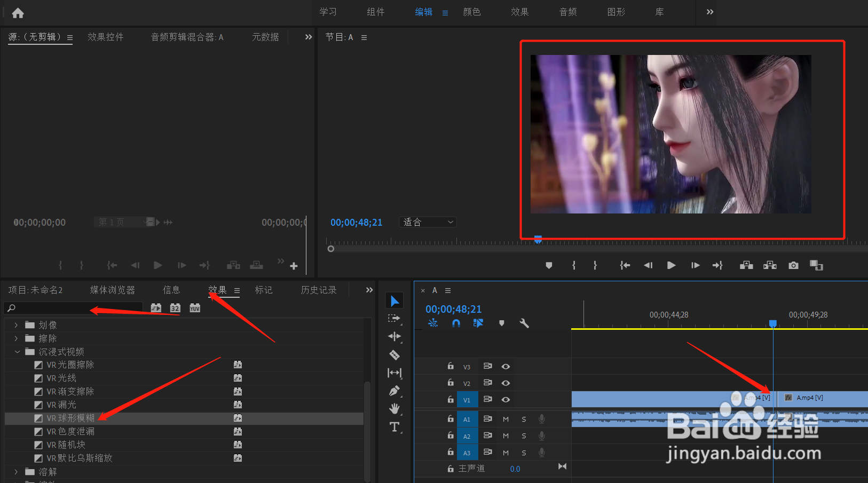Open the 节目: A panel menu

tap(364, 37)
